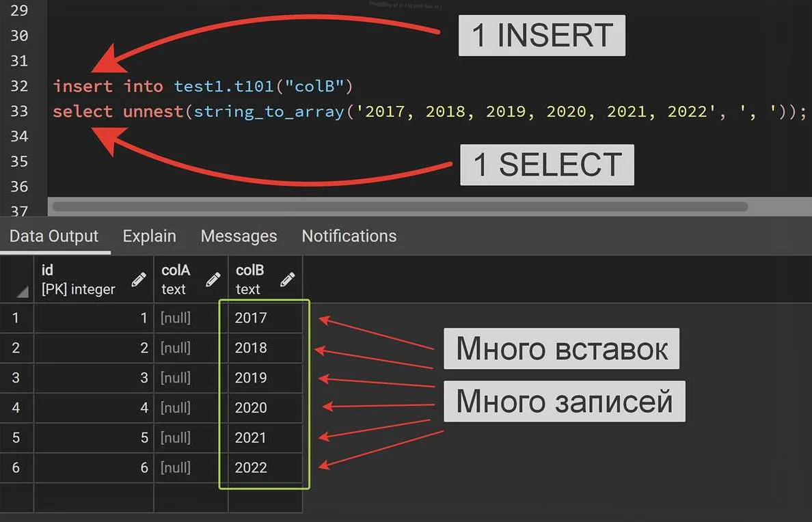The width and height of the screenshot is (812, 522).
Task: Click the colB cell containing 2021
Action: pyautogui.click(x=265, y=437)
